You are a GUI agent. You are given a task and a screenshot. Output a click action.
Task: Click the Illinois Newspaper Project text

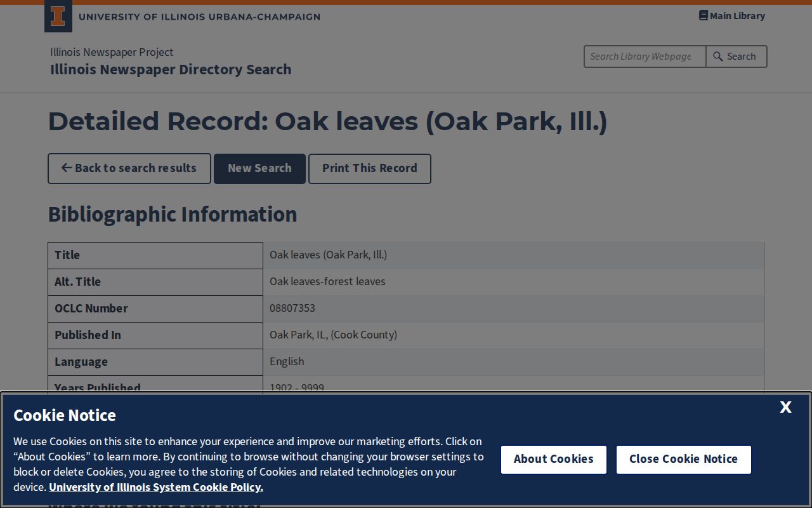click(112, 52)
